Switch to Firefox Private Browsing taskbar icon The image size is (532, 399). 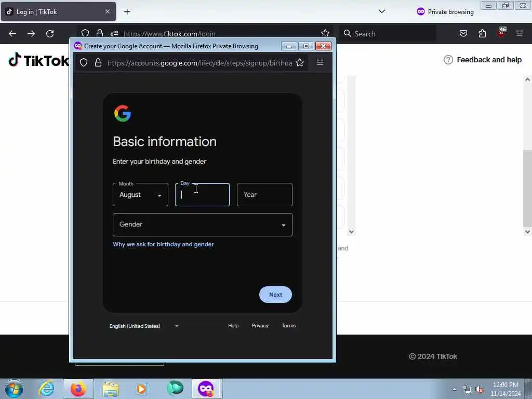[206, 389]
